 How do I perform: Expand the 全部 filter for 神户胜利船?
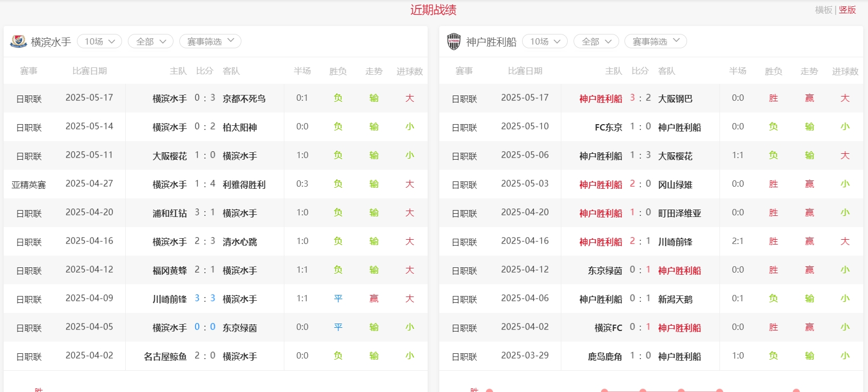(596, 41)
